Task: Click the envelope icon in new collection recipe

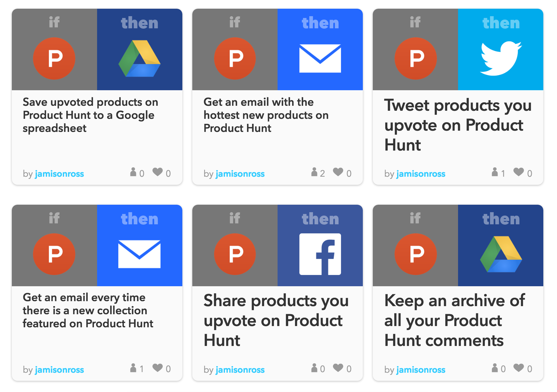Action: click(x=139, y=254)
